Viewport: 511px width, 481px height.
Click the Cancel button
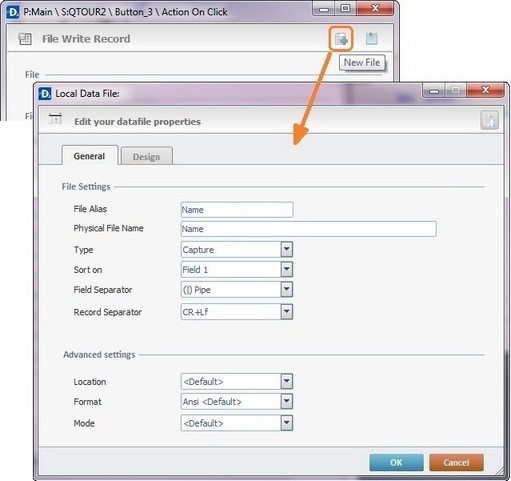pyautogui.click(x=456, y=462)
